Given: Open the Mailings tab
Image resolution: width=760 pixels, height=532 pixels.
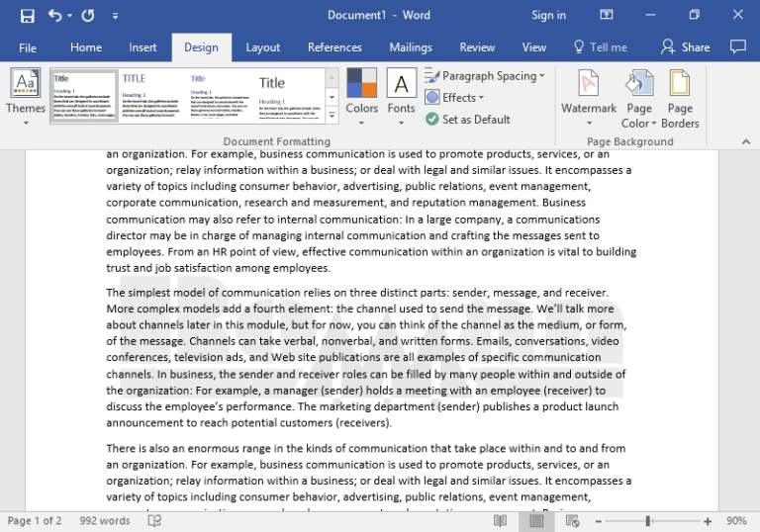Looking at the screenshot, I should click(411, 47).
